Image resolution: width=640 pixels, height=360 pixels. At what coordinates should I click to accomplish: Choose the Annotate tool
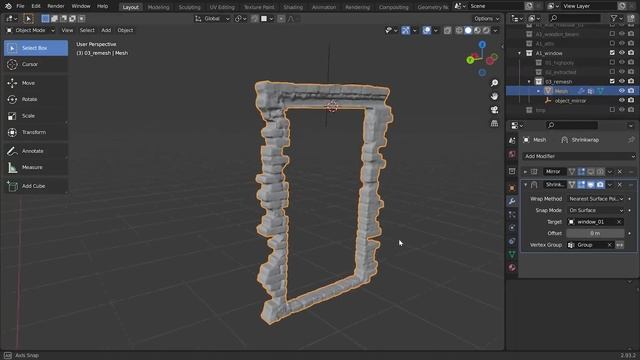click(x=36, y=151)
